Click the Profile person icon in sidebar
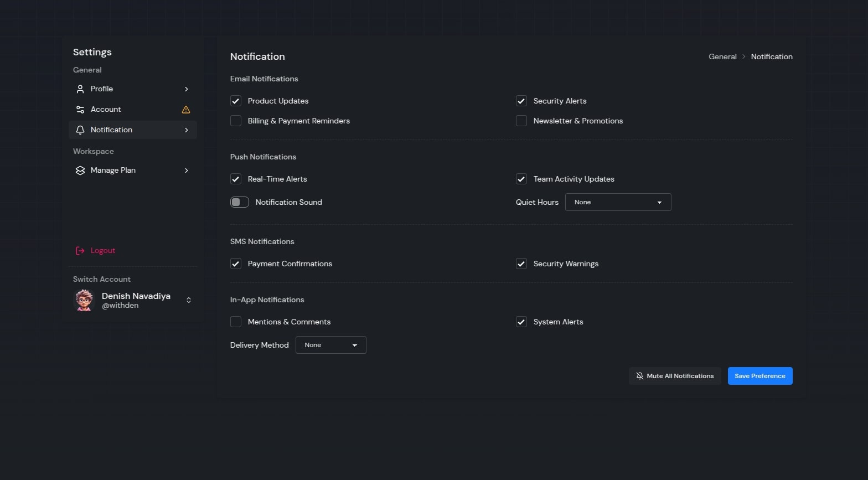 (80, 89)
